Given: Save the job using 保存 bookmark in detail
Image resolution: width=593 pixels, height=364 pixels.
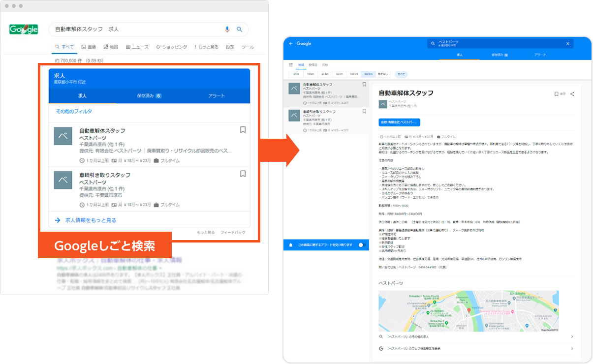Looking at the screenshot, I should tap(560, 94).
